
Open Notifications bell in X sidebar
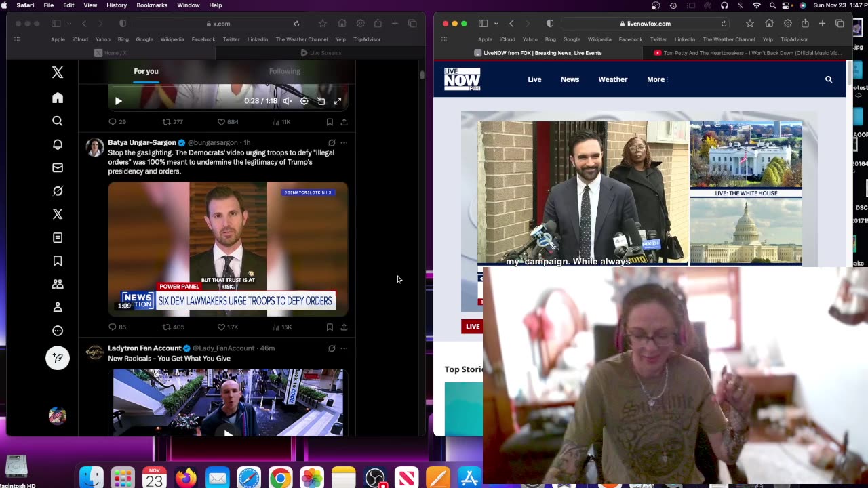(58, 144)
